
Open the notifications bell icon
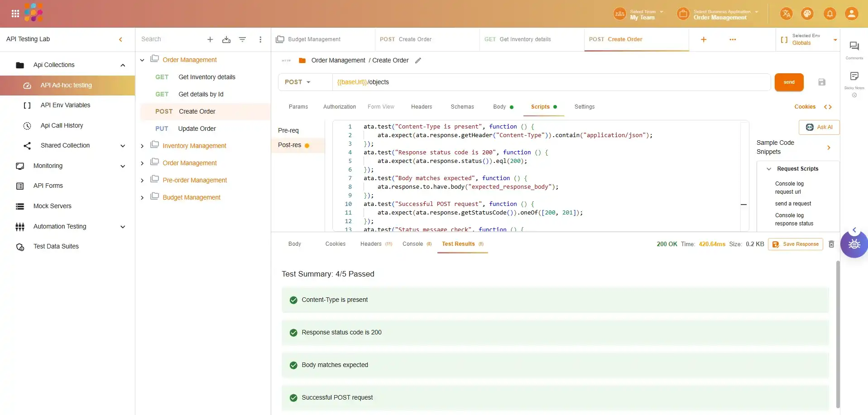tap(830, 14)
